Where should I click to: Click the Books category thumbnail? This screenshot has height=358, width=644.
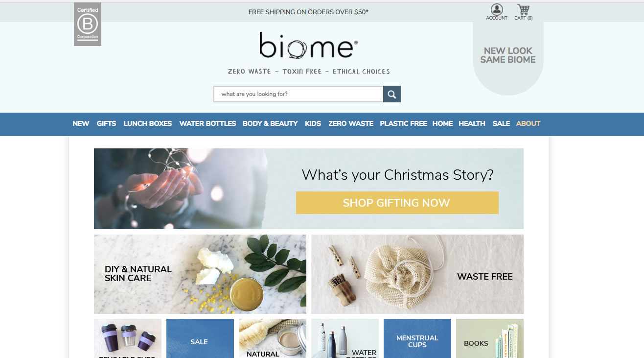click(x=490, y=338)
